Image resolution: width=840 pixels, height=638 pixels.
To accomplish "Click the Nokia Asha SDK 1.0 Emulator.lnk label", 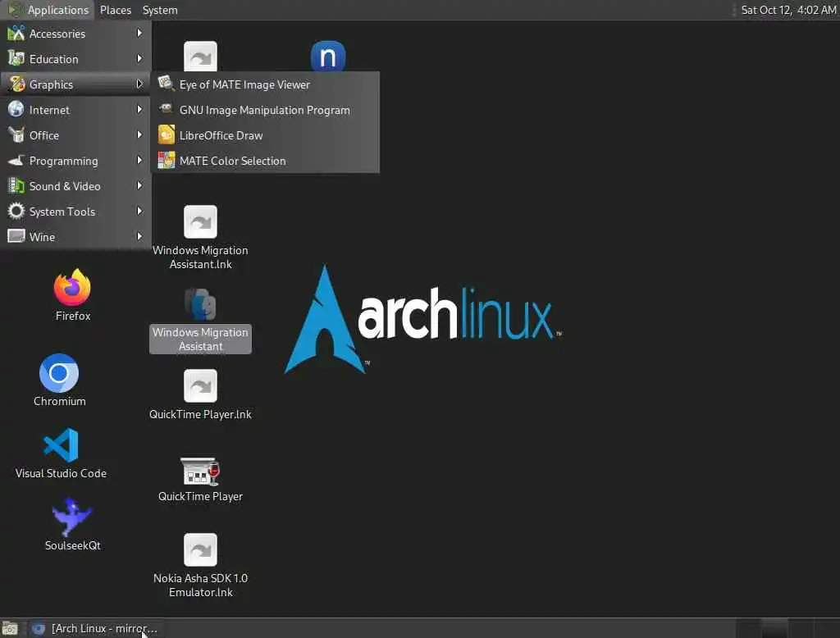I will (201, 585).
